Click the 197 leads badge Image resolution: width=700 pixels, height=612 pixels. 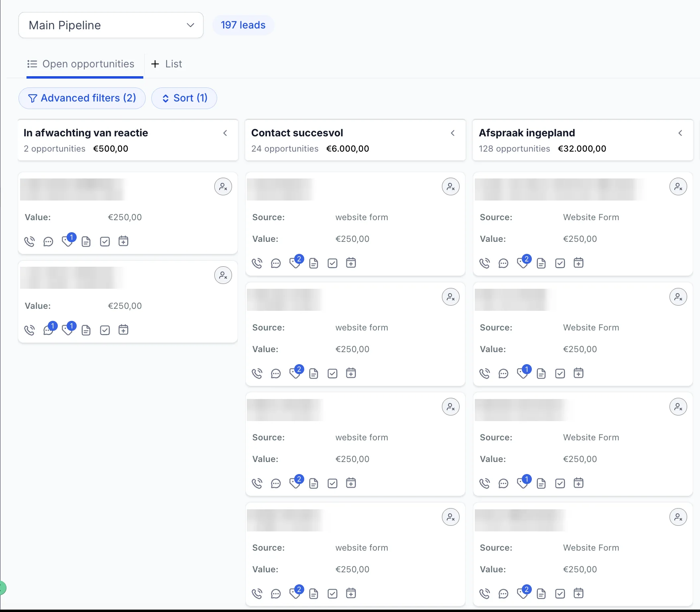243,25
